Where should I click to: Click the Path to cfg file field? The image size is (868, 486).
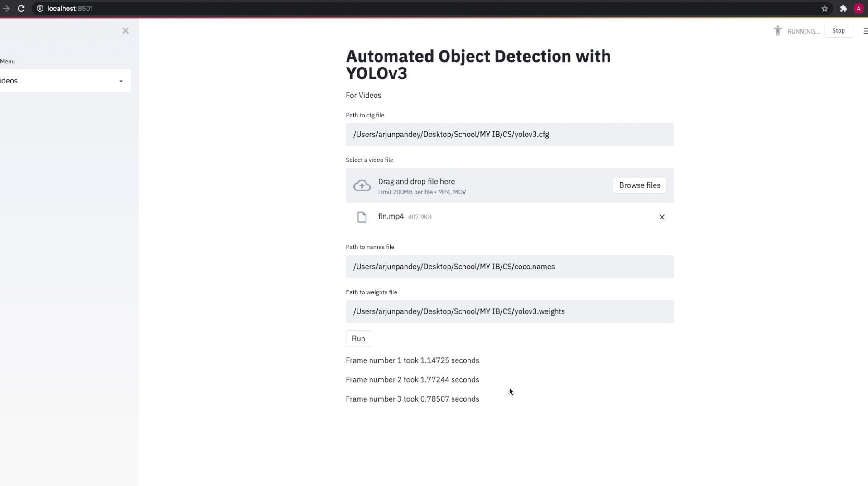(510, 135)
